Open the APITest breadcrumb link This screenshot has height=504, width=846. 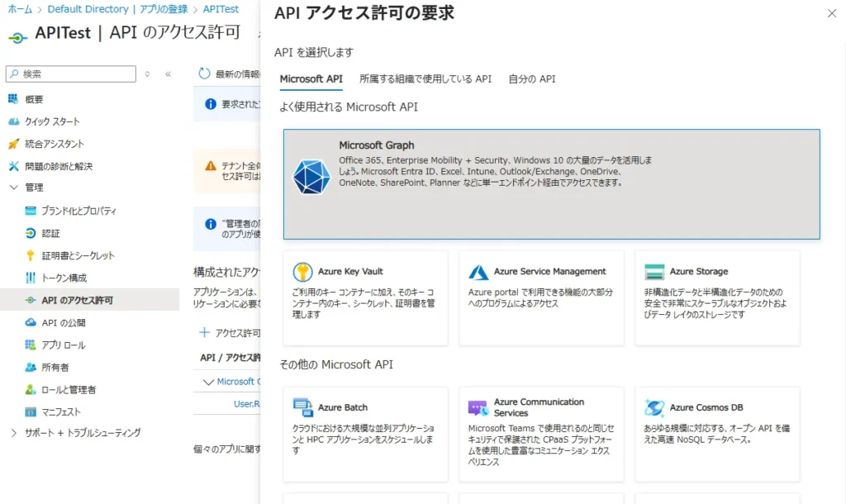(x=221, y=9)
